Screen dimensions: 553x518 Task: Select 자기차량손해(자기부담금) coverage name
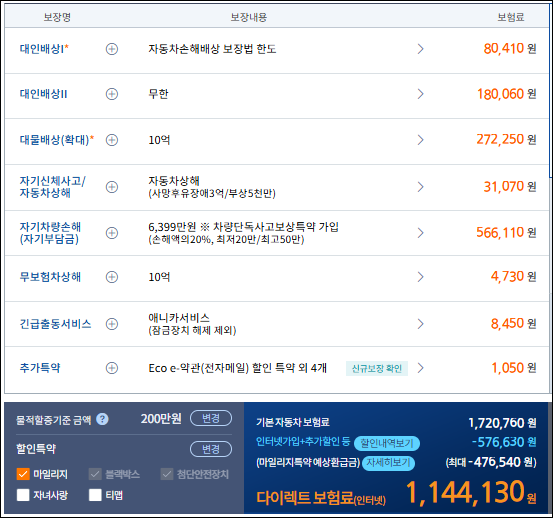pos(50,233)
